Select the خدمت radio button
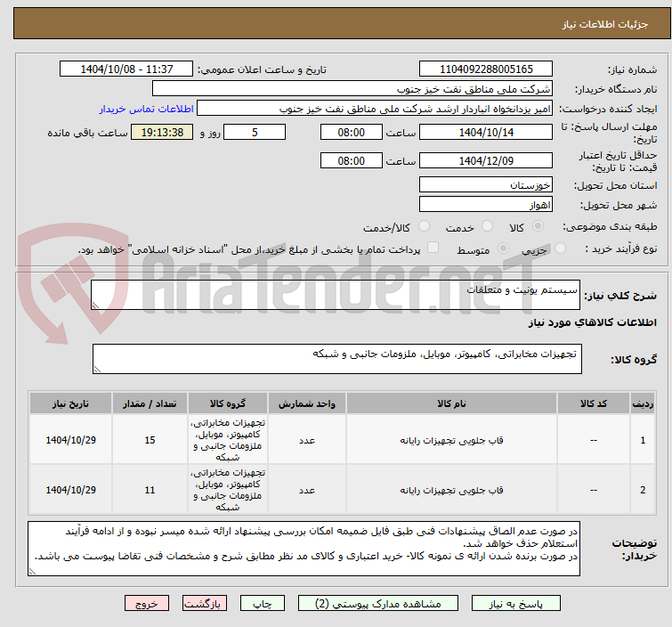Image resolution: width=672 pixels, height=627 pixels. tap(487, 226)
